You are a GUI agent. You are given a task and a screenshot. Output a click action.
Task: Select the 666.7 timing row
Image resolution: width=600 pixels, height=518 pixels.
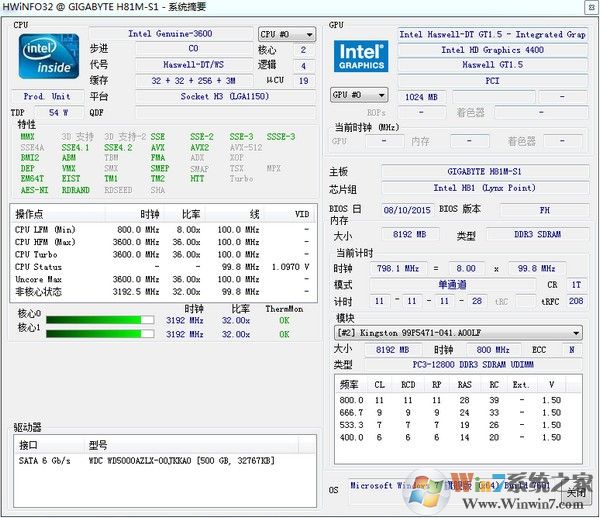pos(458,413)
